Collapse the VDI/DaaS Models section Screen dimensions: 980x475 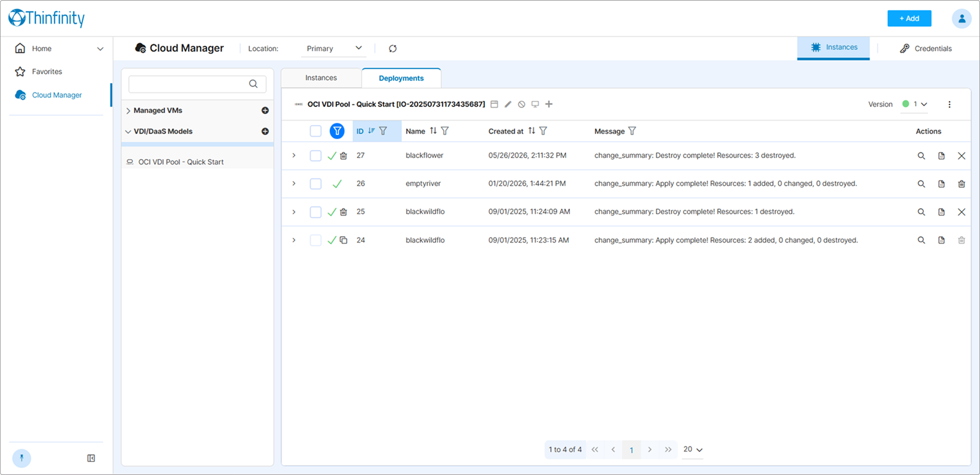[128, 131]
